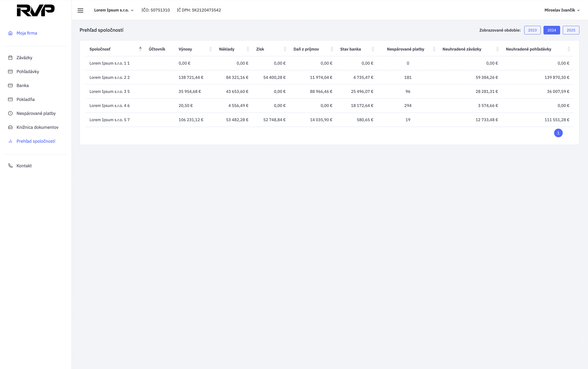Sort table by Nespárované platby arrows

pyautogui.click(x=434, y=49)
